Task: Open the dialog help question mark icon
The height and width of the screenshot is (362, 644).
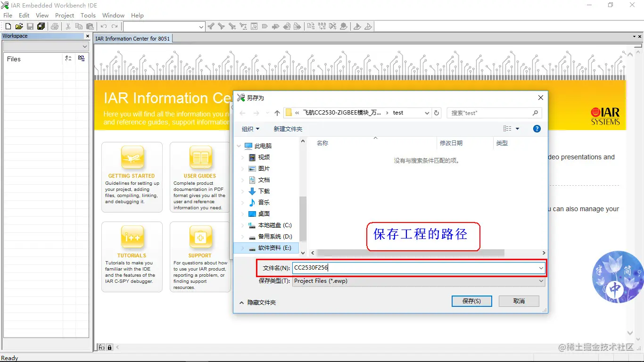Action: pyautogui.click(x=537, y=129)
